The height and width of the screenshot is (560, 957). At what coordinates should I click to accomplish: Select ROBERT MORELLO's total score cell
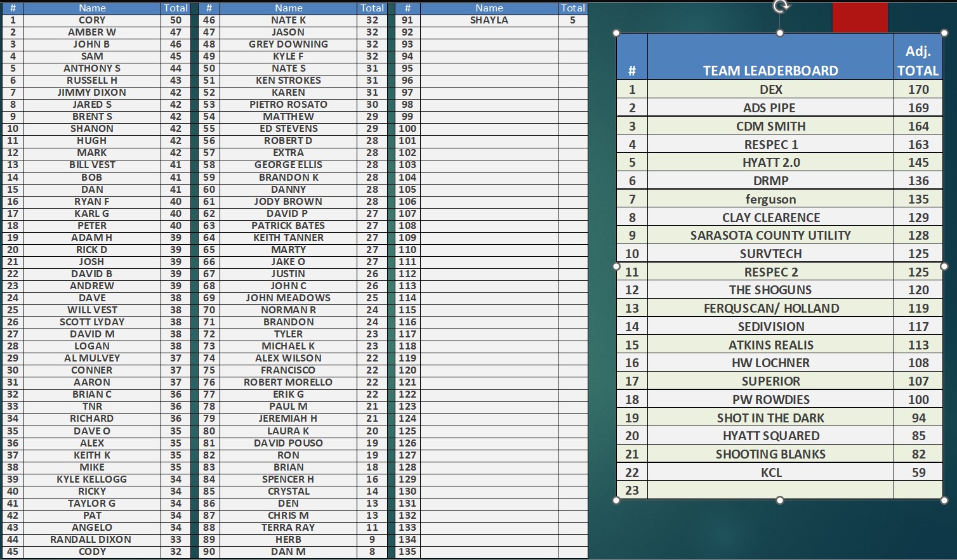pos(372,382)
